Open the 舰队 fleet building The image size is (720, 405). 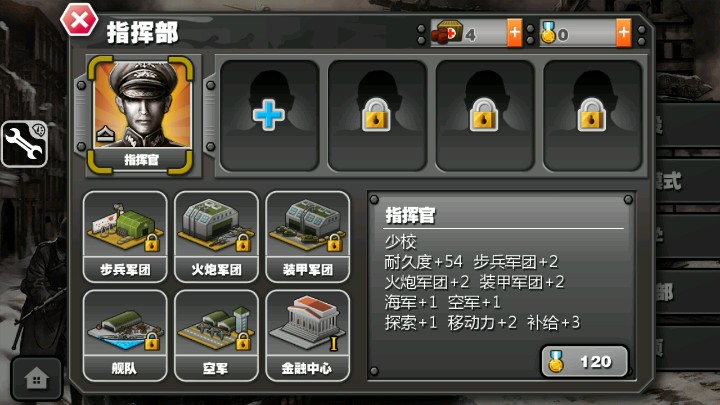point(125,336)
